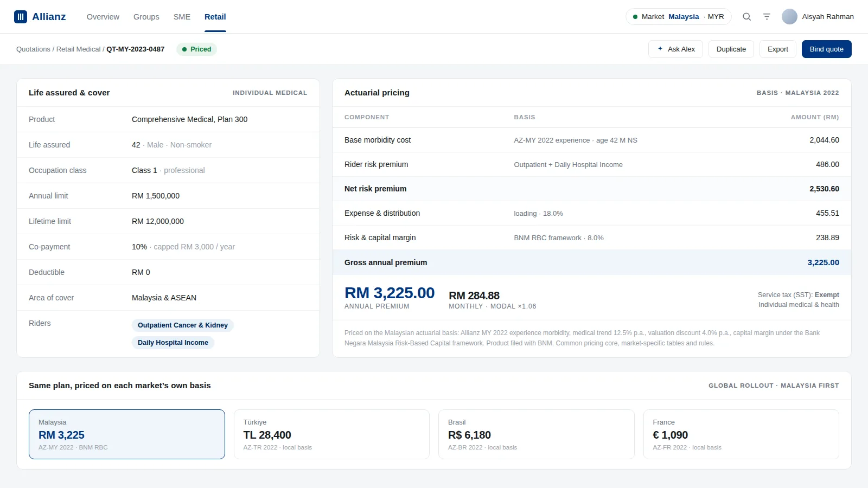This screenshot has width=868, height=488.
Task: Click the sparkle icon on Ask Alex
Action: click(x=660, y=49)
